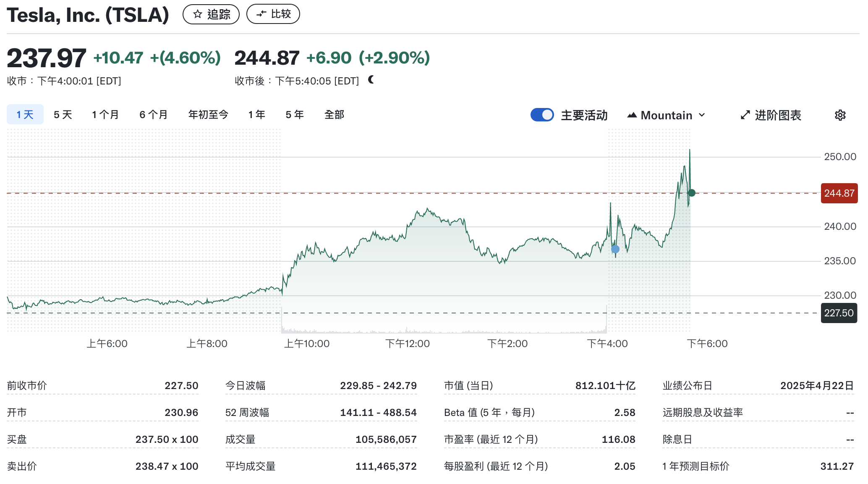Click the 除息日 label
868x484 pixels.
677,439
